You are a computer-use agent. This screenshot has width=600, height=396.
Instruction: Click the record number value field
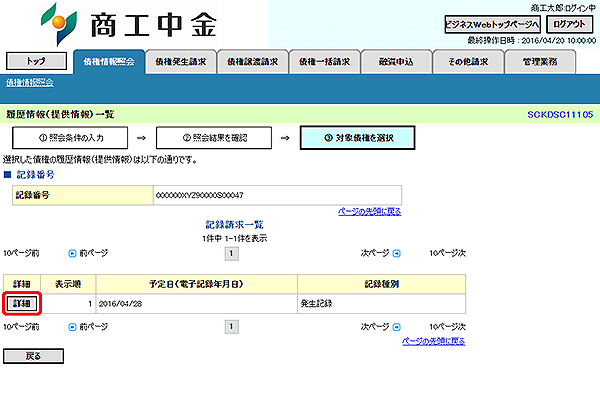tap(277, 195)
